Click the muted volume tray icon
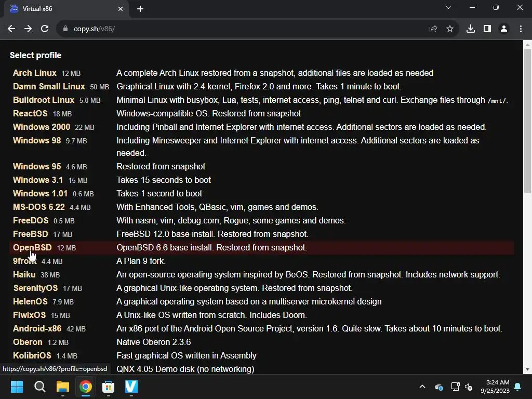This screenshot has width=532, height=399. coord(469,387)
